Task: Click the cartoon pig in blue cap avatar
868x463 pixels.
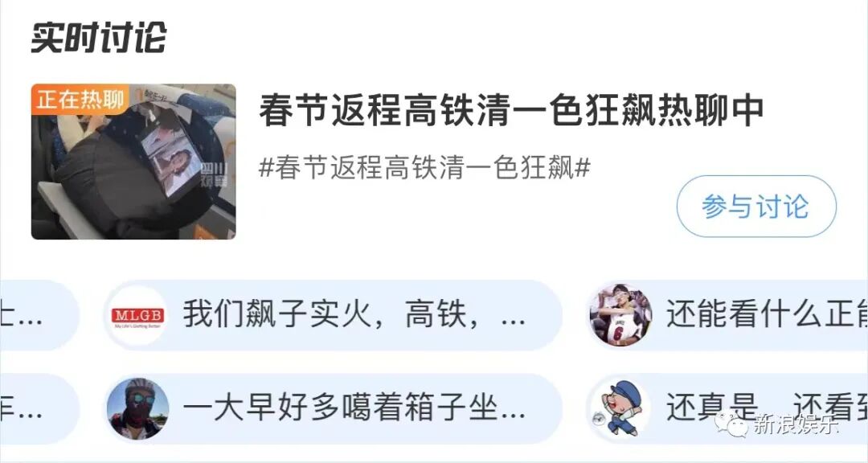Action: (620, 408)
